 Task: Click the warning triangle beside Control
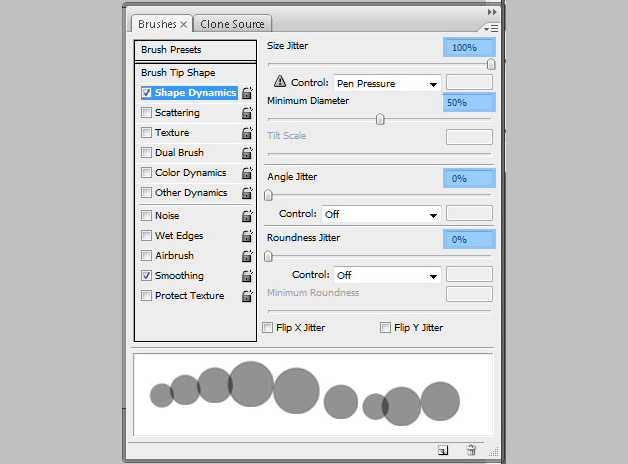pos(280,81)
